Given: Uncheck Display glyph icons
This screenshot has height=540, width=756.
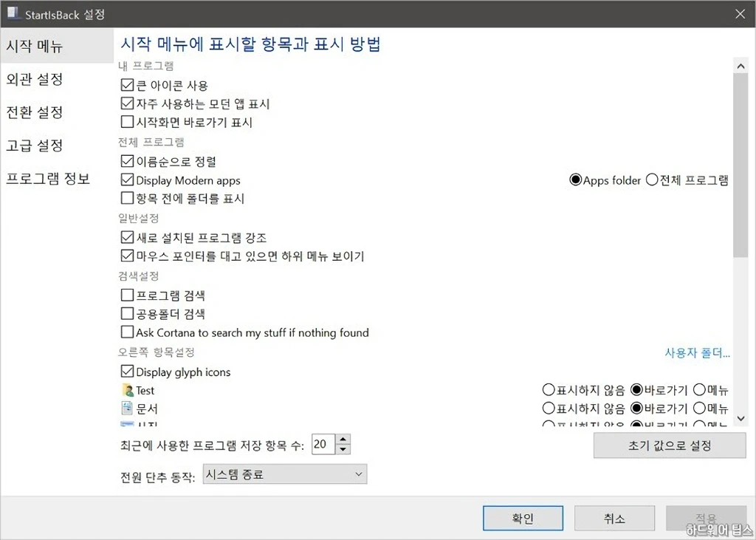Looking at the screenshot, I should coord(127,372).
